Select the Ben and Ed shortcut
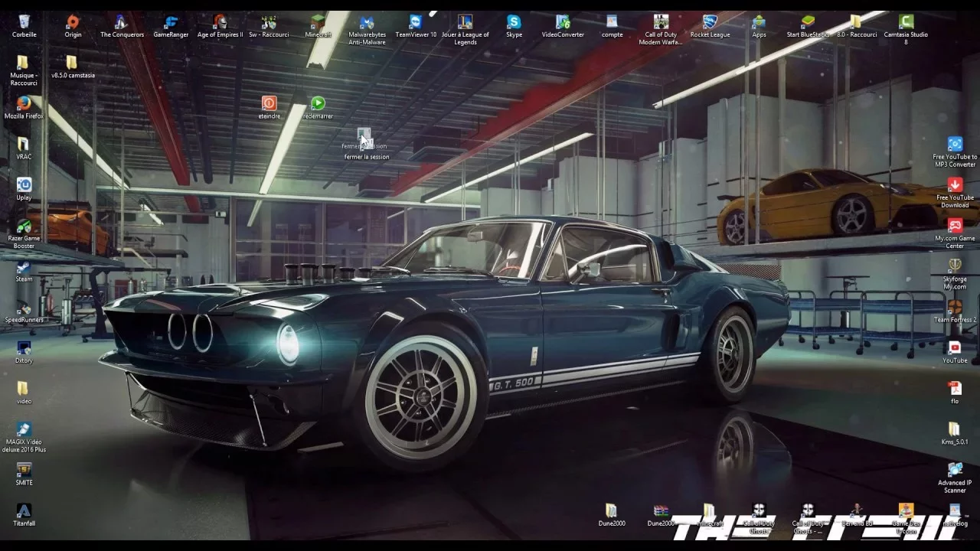 tap(857, 510)
